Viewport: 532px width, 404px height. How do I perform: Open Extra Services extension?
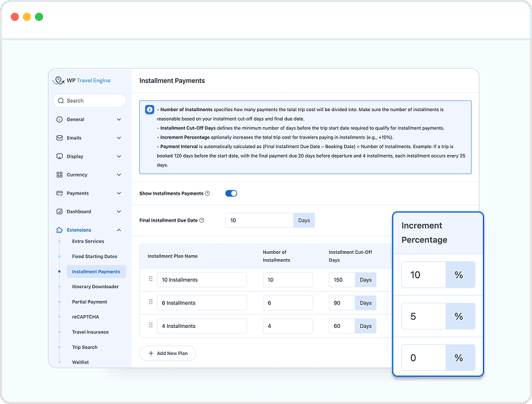pyautogui.click(x=88, y=241)
